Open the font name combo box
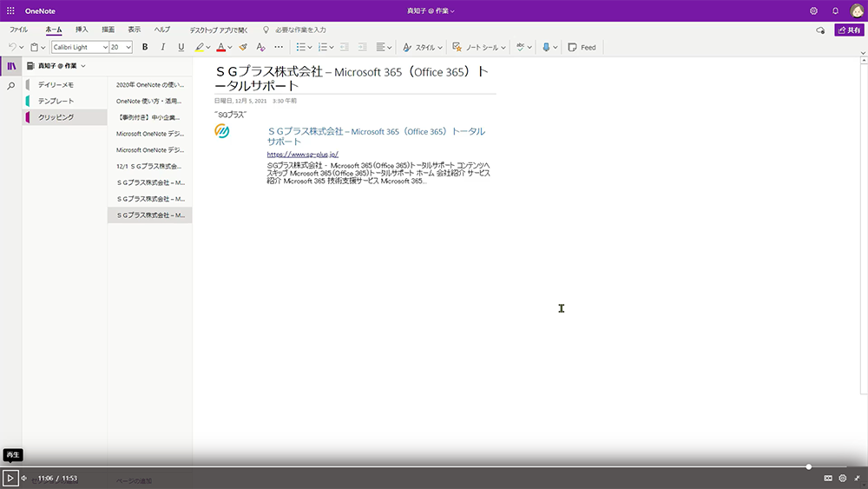868x489 pixels. 80,47
